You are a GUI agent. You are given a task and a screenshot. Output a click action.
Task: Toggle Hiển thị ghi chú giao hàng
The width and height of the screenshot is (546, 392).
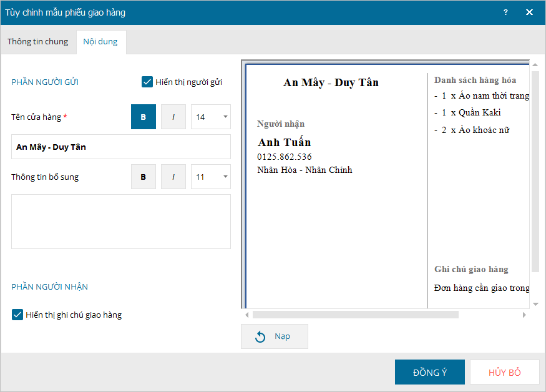(x=17, y=315)
